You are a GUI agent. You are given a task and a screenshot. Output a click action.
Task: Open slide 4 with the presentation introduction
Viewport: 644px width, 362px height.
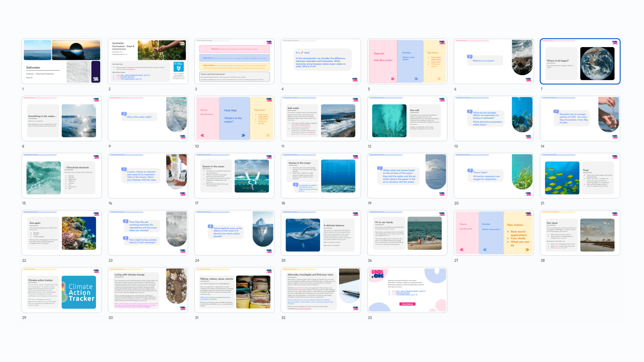320,61
